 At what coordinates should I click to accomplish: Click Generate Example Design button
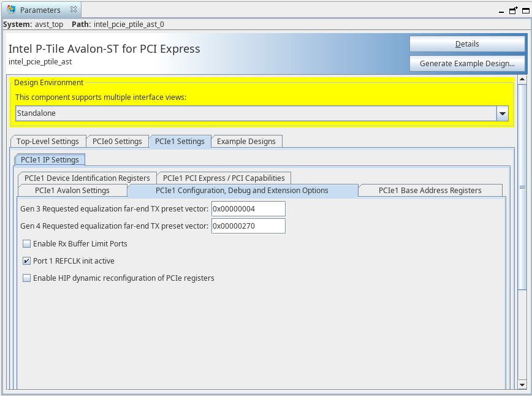coord(467,64)
